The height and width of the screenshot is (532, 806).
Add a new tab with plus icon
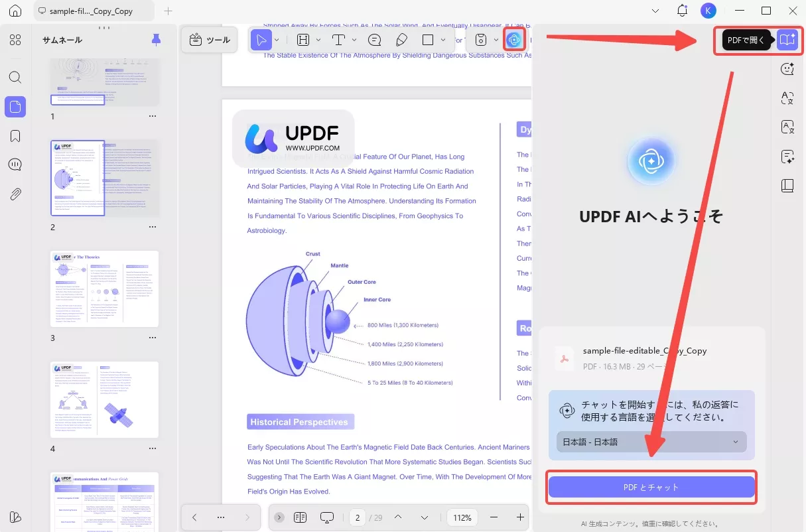click(x=168, y=11)
